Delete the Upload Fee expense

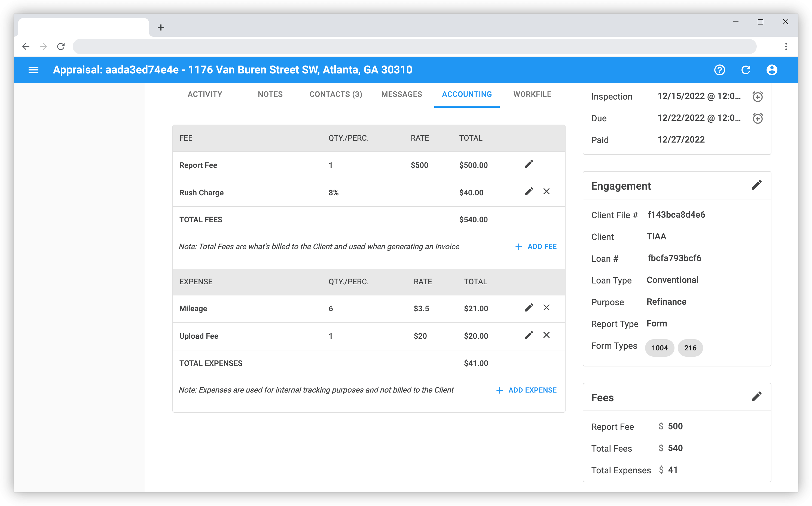546,335
